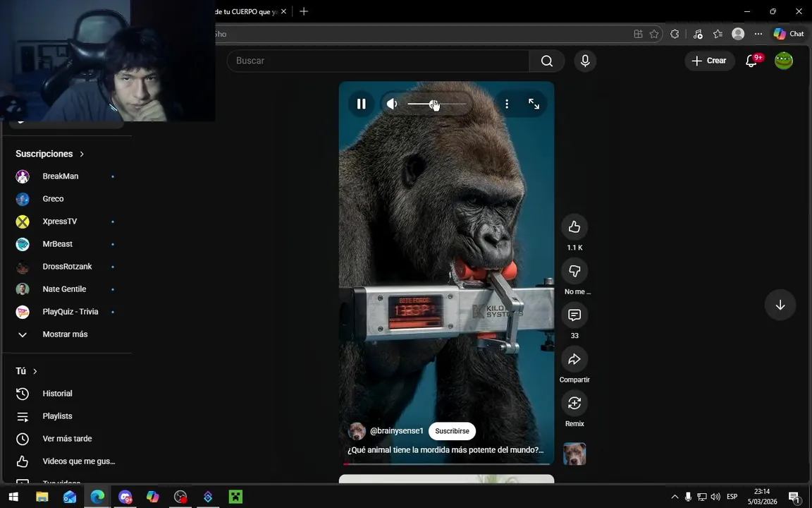Expand the Short to fullscreen
Viewport: 812px width, 508px height.
534,104
